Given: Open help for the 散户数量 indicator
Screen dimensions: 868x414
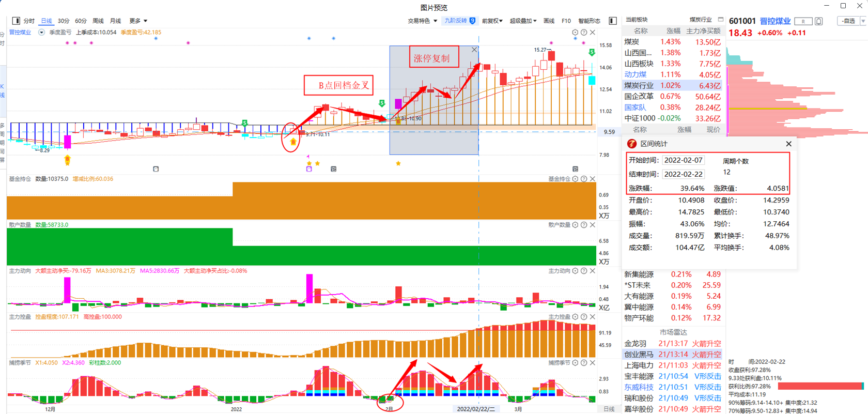Looking at the screenshot, I should (584, 225).
